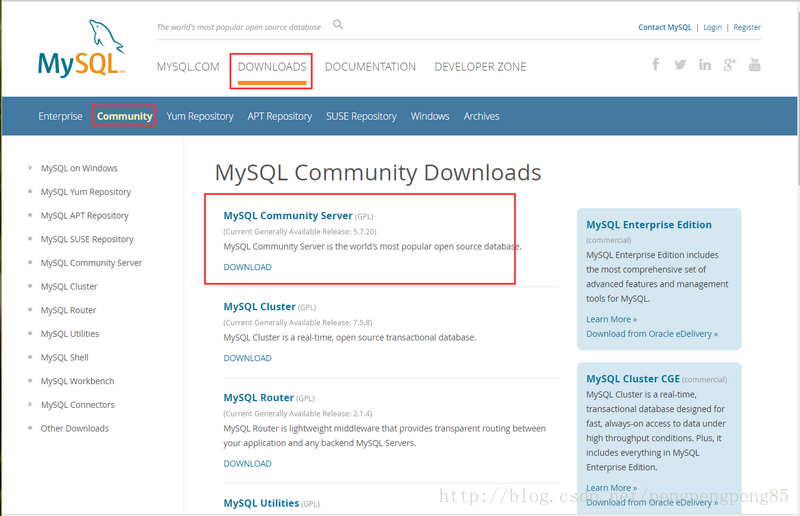The width and height of the screenshot is (800, 516).
Task: Open the Google Plus icon
Action: 730,64
